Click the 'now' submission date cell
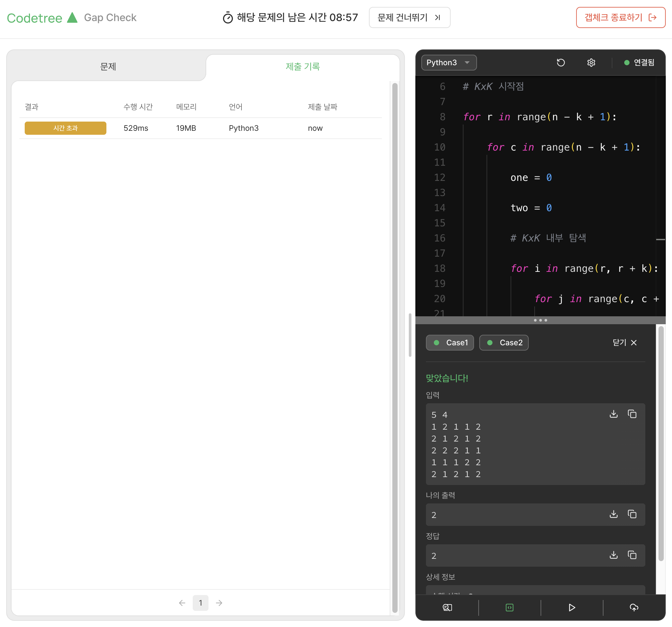Viewport: 672px width, 627px height. pyautogui.click(x=315, y=128)
